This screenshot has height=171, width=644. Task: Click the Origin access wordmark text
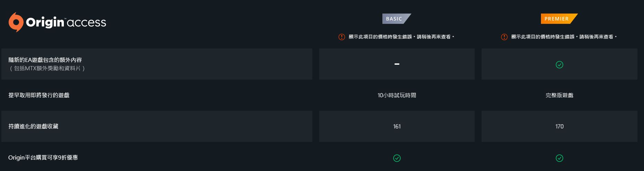(66, 22)
